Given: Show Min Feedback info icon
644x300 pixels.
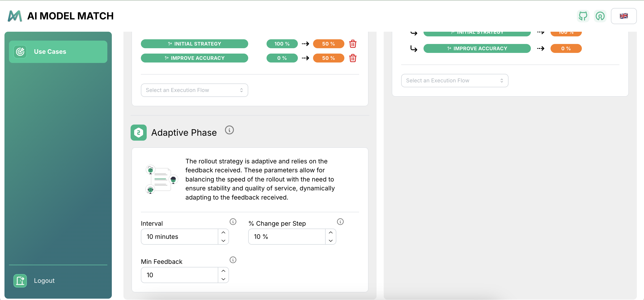Looking at the screenshot, I should coord(233,260).
